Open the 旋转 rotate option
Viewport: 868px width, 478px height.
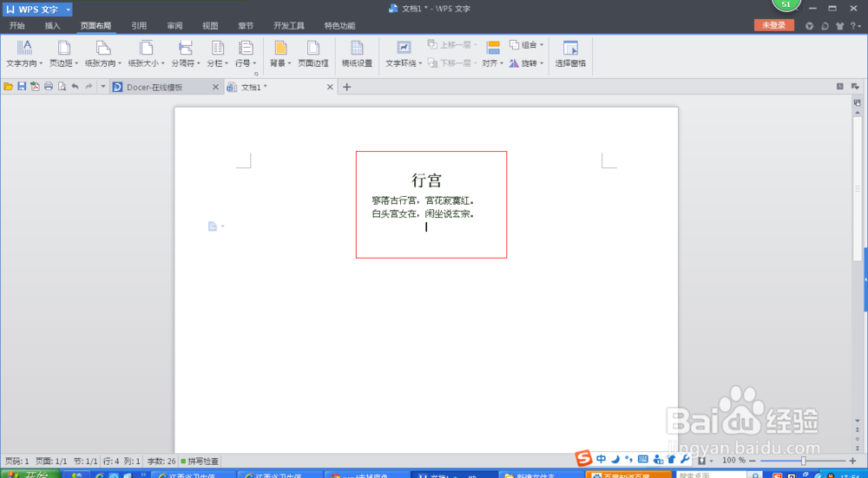click(x=527, y=63)
